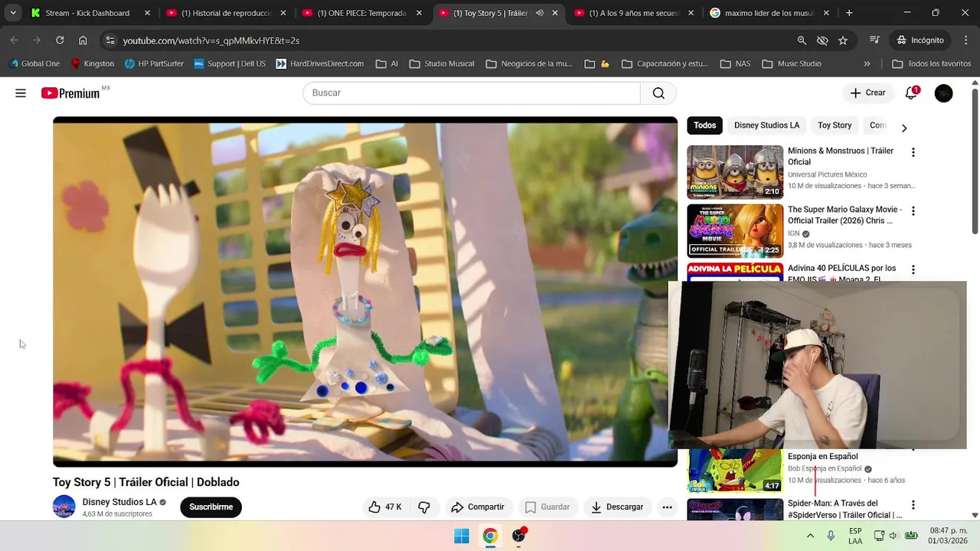The image size is (980, 551).
Task: Open options for Super Mario Galaxy video
Action: coord(913,210)
